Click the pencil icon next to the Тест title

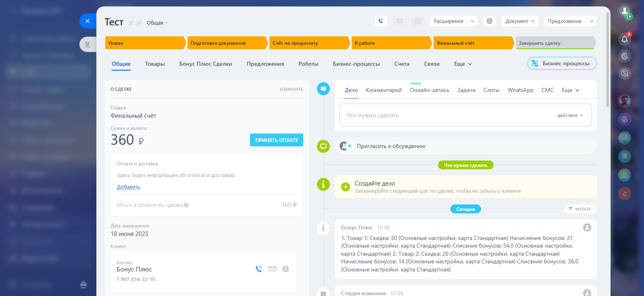pyautogui.click(x=131, y=23)
